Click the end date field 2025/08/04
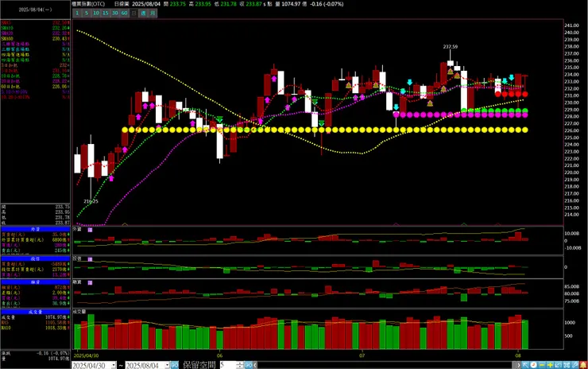The height and width of the screenshot is (369, 588). [145, 365]
